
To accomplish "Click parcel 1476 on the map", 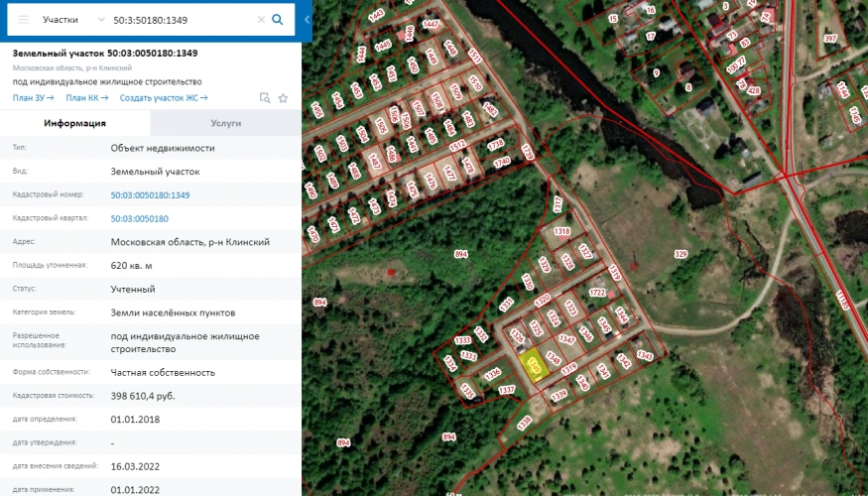I will click(x=431, y=181).
